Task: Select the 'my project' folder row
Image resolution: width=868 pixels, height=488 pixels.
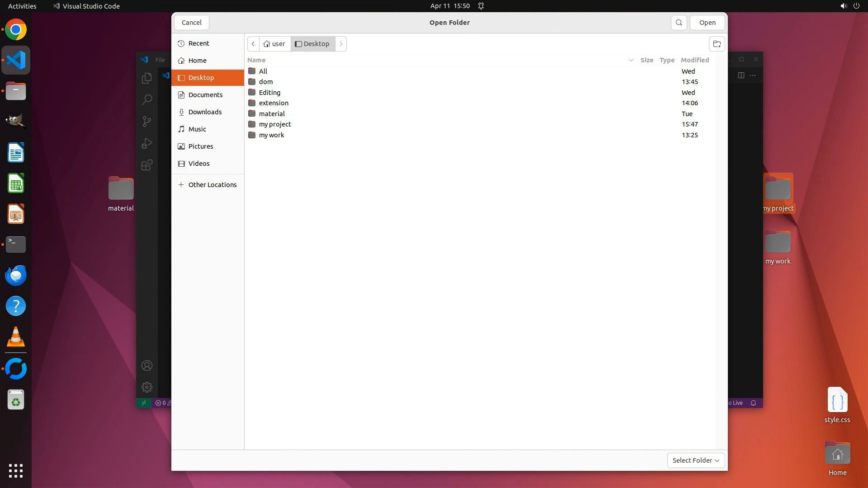Action: click(x=275, y=124)
